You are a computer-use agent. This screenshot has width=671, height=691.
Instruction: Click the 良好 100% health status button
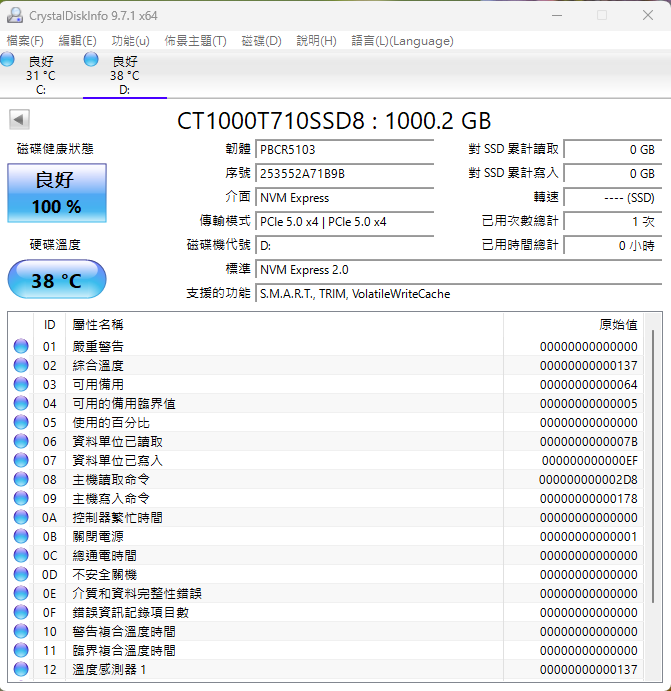(57, 193)
